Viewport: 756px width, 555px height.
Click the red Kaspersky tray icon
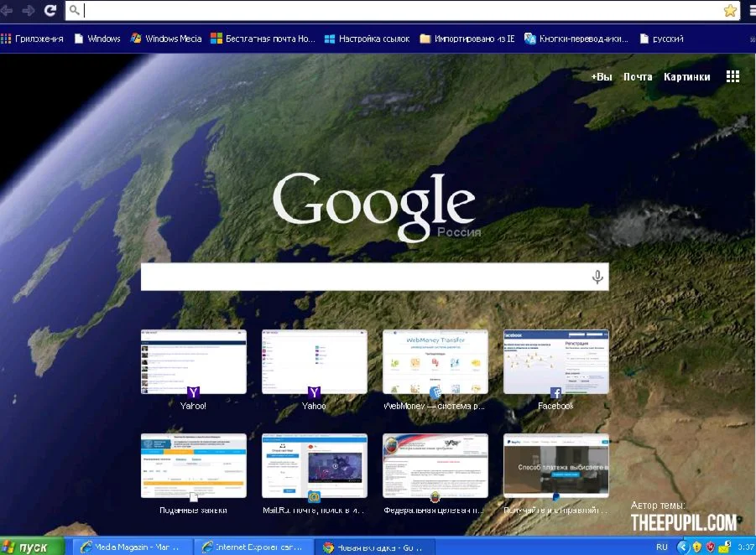pyautogui.click(x=711, y=547)
